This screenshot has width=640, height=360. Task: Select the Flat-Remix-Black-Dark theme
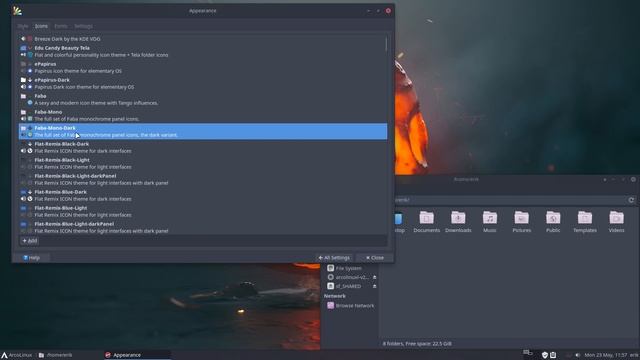tap(203, 147)
